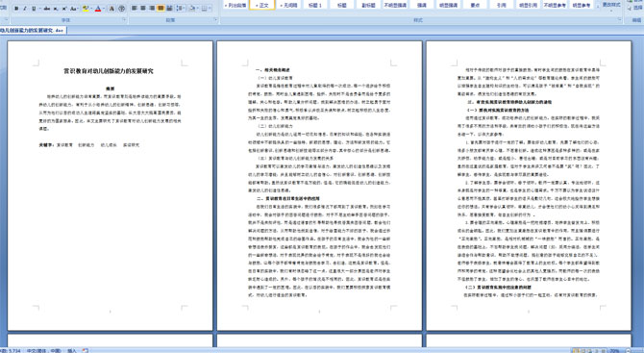Image resolution: width=644 pixels, height=353 pixels.
Task: Apply the 正文 style
Action: [262, 5]
